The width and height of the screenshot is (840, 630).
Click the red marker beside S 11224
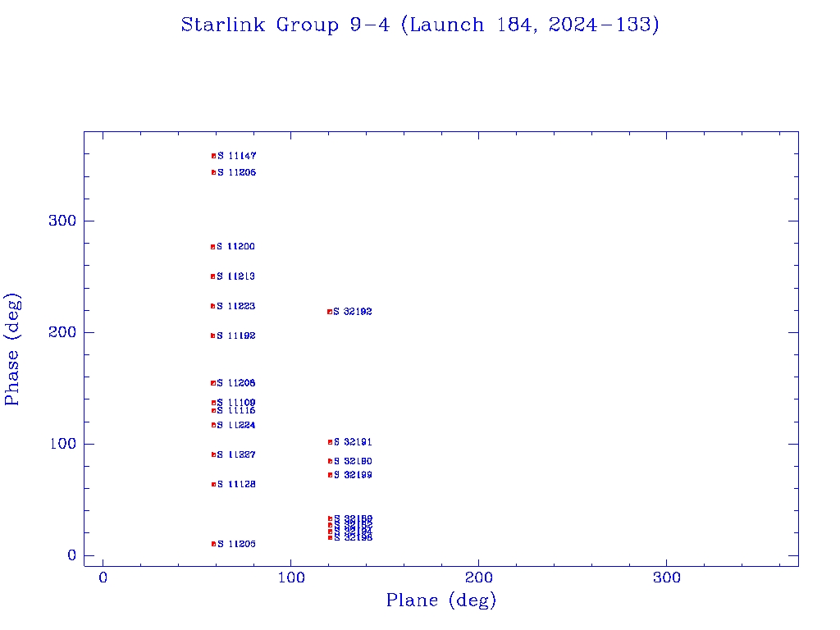tap(213, 425)
